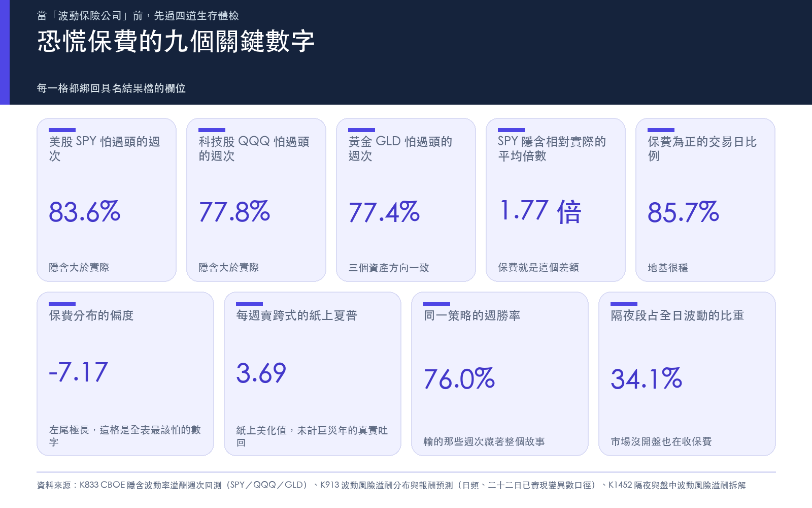Select the 77.8% value
Screen dimensions: 812x508
[x=234, y=212]
